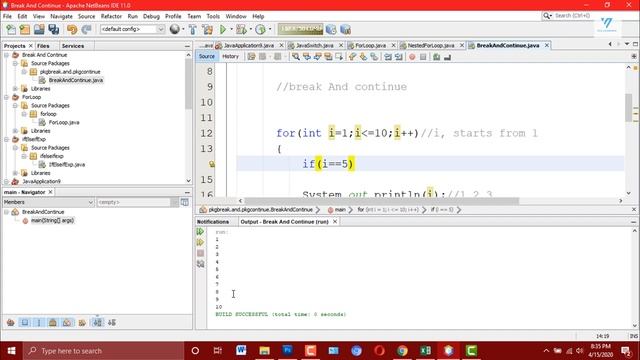Image resolution: width=640 pixels, height=360 pixels.
Task: Switch to the Services panel tab
Action: pos(73,46)
